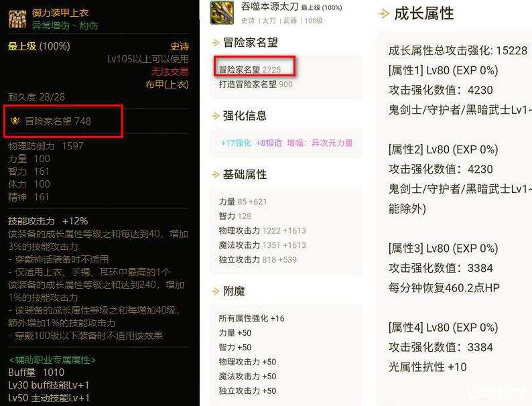
Task: Click 打造冒险家名望 900 line
Action: pyautogui.click(x=256, y=84)
